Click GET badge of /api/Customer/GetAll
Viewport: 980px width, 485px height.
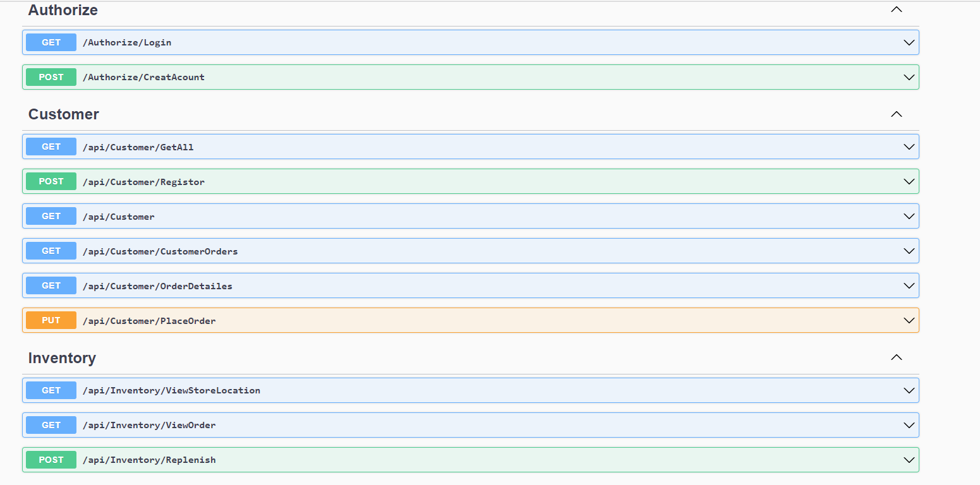coord(51,147)
